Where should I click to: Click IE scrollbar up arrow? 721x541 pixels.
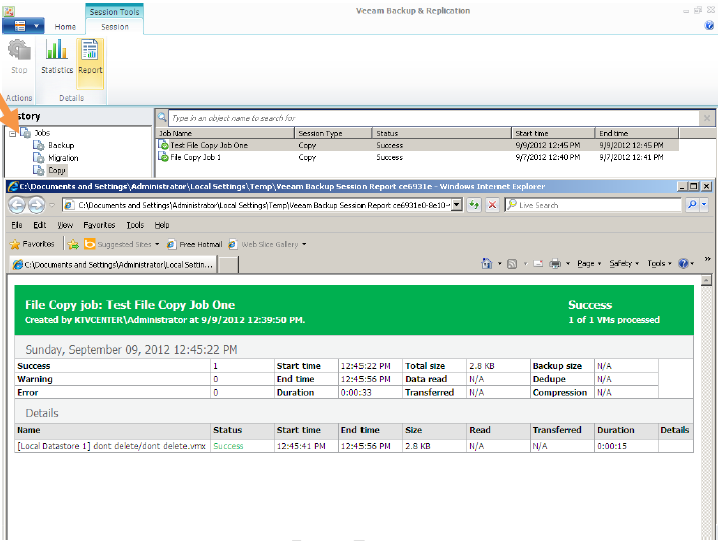pos(706,280)
